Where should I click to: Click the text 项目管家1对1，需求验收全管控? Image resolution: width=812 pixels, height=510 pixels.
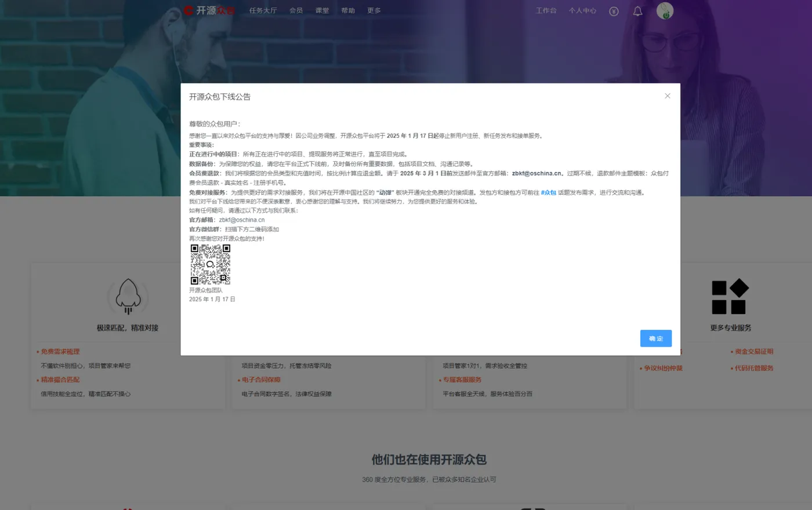point(485,366)
